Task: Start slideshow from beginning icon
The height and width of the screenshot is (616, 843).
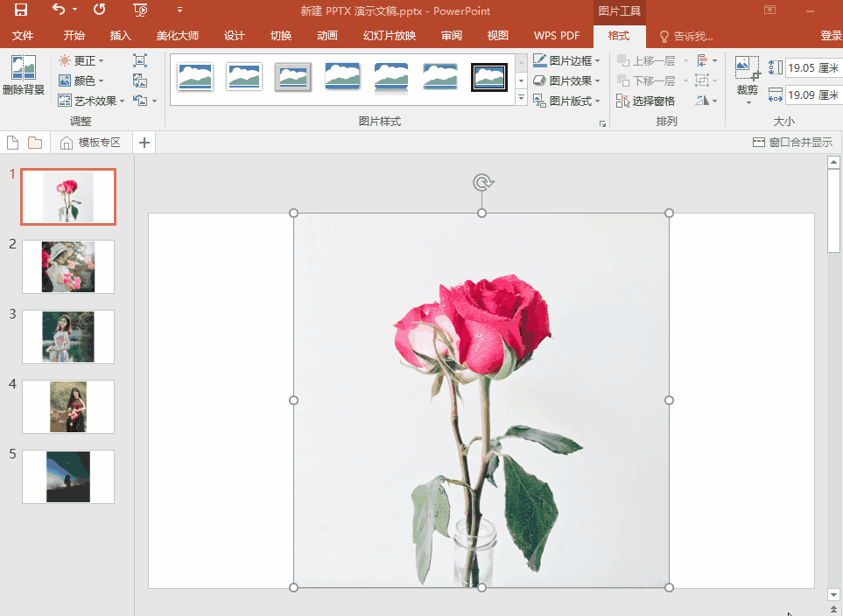Action: click(x=140, y=10)
